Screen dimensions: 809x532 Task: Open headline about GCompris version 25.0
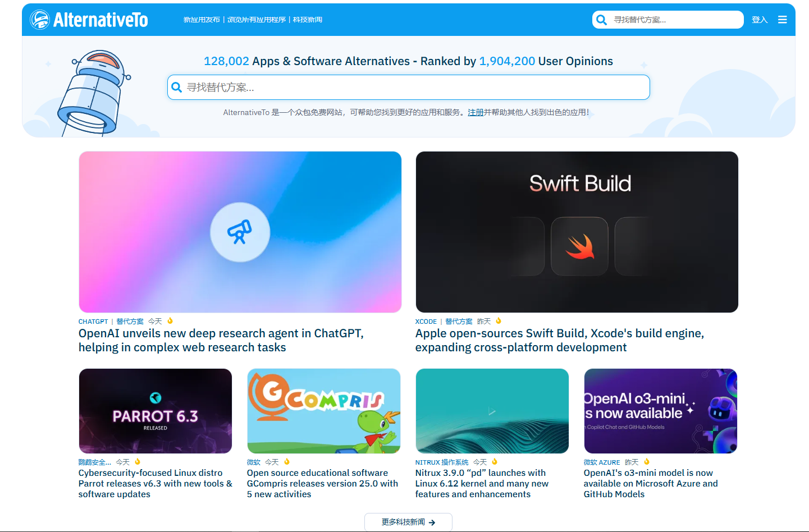coord(323,483)
